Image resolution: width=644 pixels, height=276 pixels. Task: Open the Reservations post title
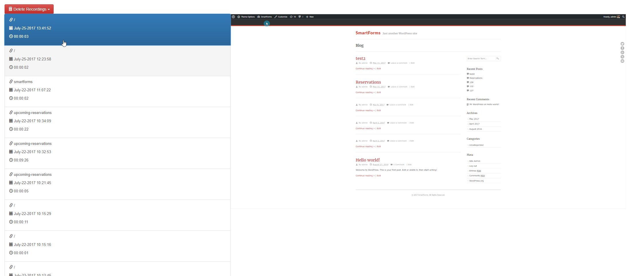(x=368, y=82)
